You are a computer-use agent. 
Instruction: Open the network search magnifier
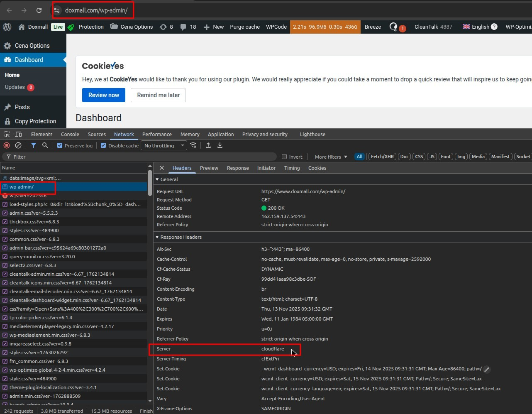tap(45, 145)
